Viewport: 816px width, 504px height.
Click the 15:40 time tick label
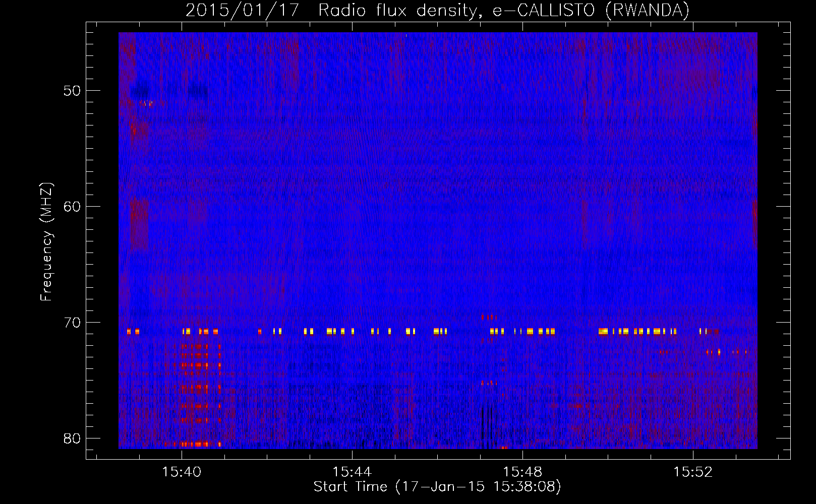click(x=182, y=472)
